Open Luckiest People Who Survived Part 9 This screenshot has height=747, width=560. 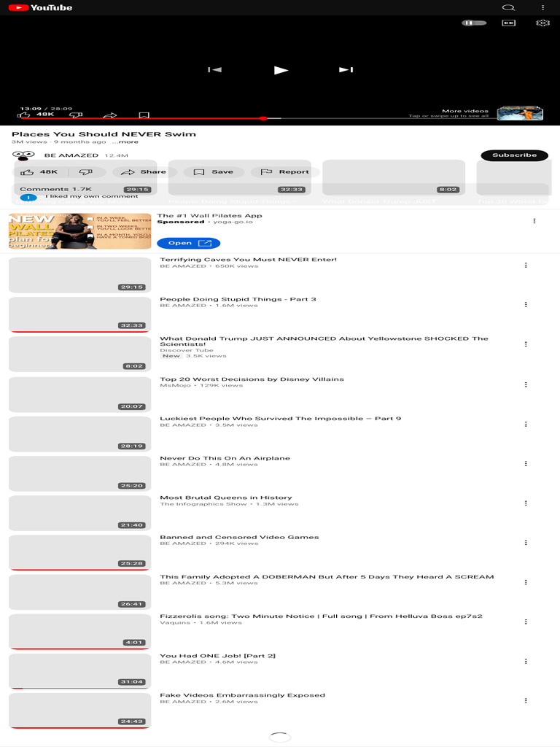point(280,419)
